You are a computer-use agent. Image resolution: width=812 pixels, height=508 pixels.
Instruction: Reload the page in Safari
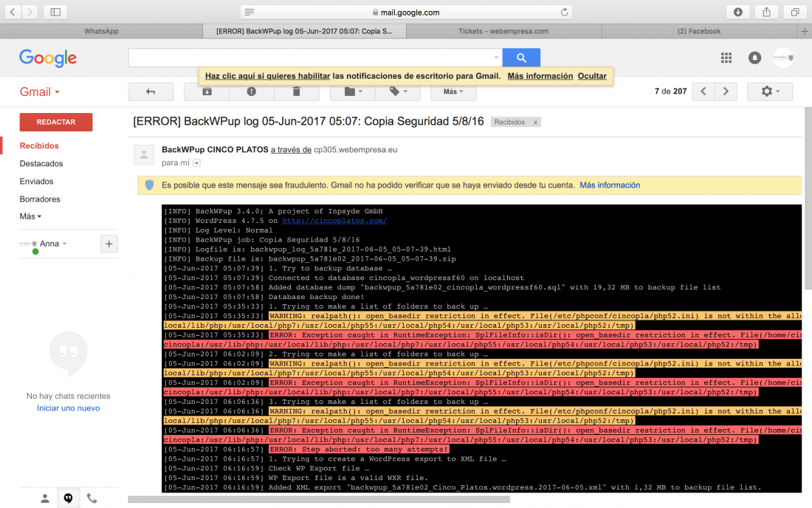tap(564, 12)
